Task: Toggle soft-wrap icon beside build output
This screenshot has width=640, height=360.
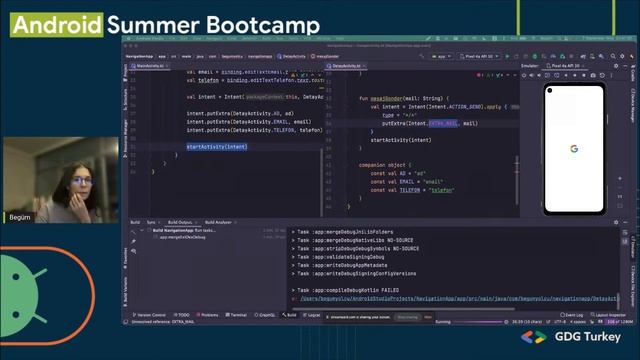Action: 625,233
